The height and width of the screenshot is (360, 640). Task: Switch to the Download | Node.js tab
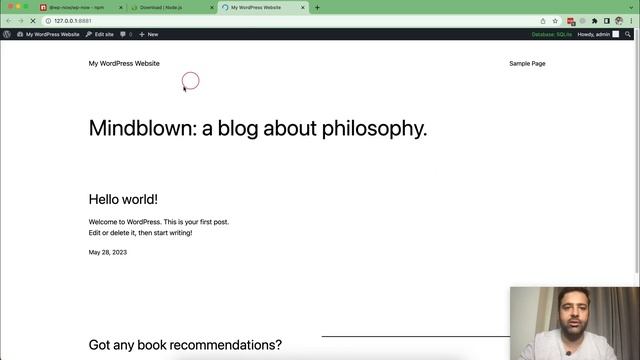171,7
